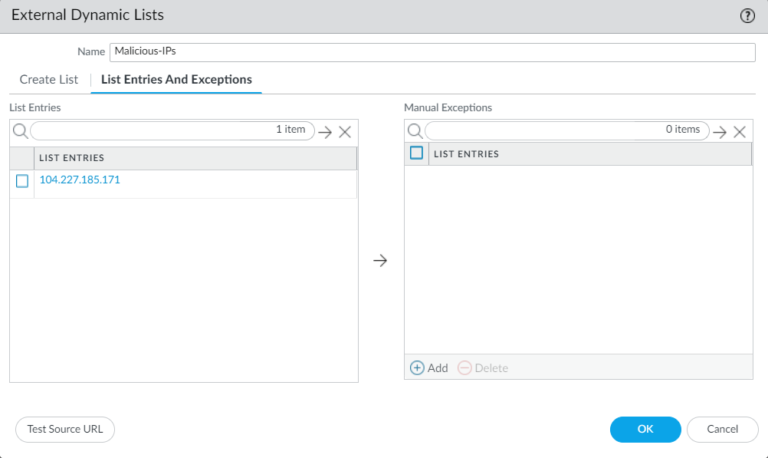Dismiss dialog with Cancel button
Screen dimensions: 768x458
point(722,429)
